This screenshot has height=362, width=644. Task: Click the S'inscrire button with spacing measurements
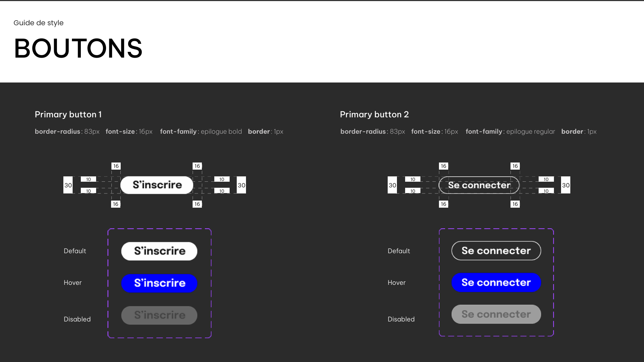click(157, 185)
